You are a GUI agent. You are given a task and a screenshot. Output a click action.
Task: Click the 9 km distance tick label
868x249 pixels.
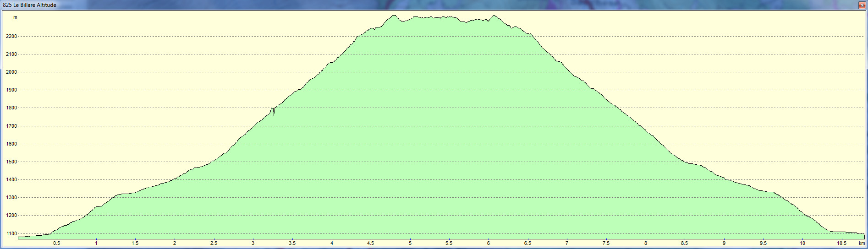tap(724, 243)
